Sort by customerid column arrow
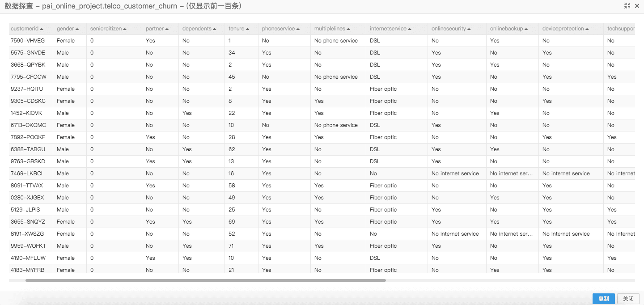The image size is (644, 305). pyautogui.click(x=42, y=29)
